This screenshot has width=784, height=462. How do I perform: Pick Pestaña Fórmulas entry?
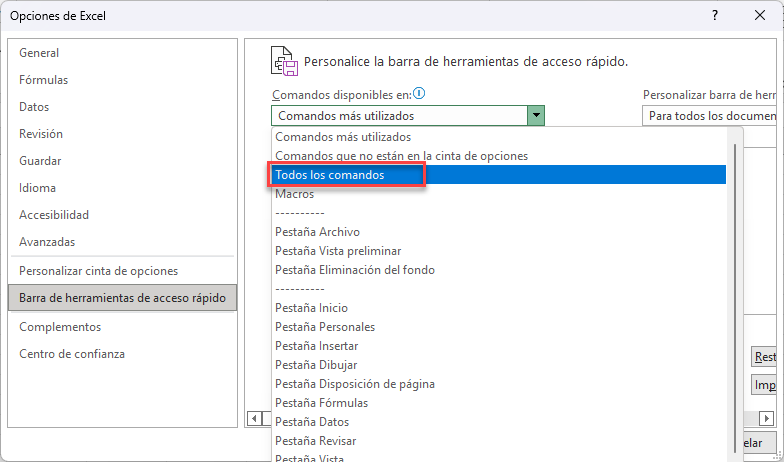tap(500, 403)
